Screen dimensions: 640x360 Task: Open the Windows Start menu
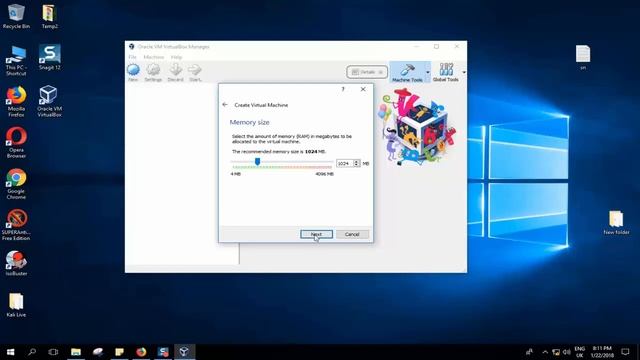point(11,352)
